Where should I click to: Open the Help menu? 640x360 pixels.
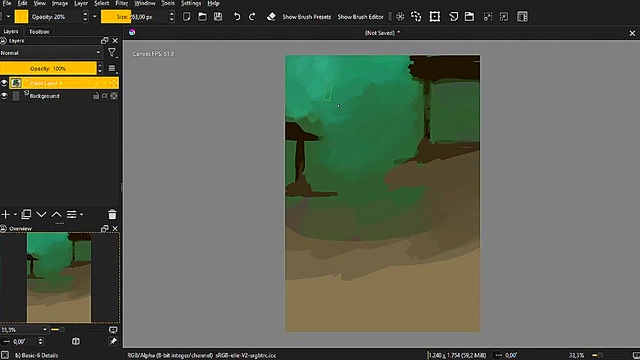click(213, 3)
